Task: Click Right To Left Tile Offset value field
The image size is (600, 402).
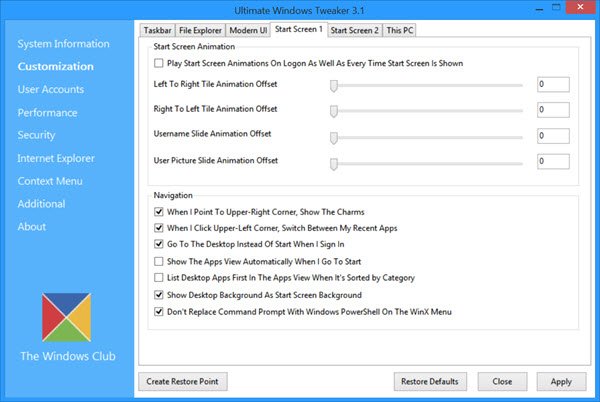Action: pos(553,110)
